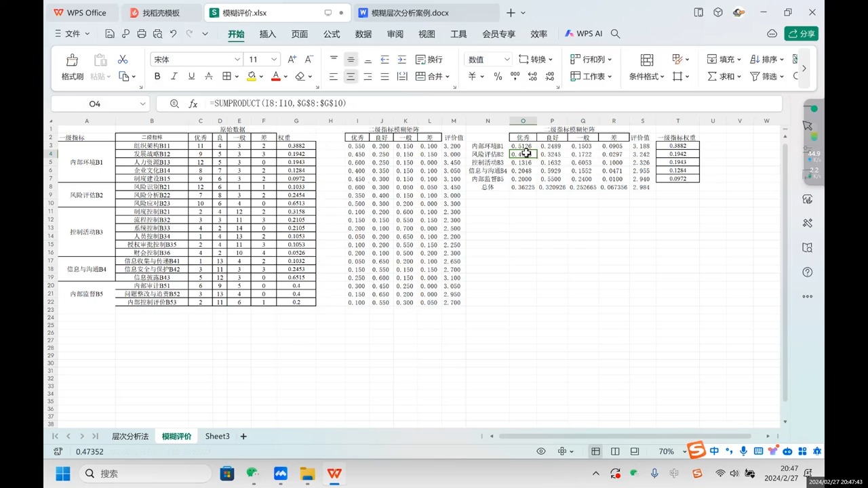This screenshot has height=488, width=868.
Task: Click the 分享 (Share) button
Action: [802, 33]
